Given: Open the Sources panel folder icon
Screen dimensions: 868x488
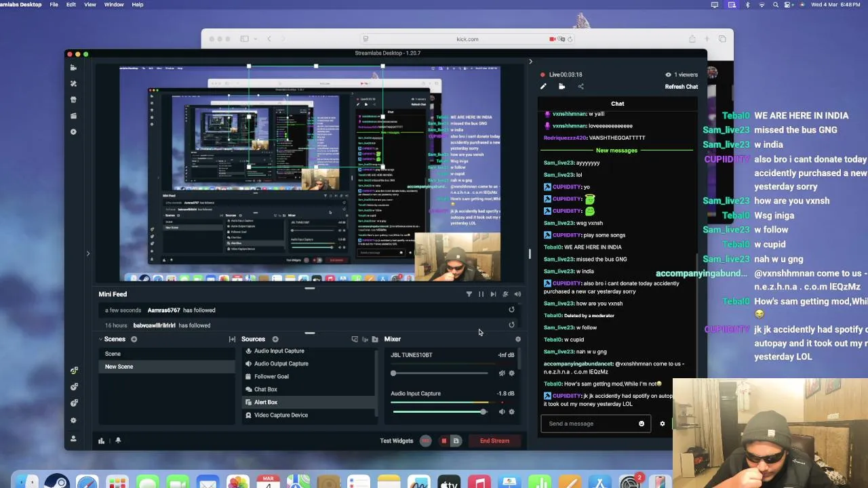Looking at the screenshot, I should click(375, 339).
